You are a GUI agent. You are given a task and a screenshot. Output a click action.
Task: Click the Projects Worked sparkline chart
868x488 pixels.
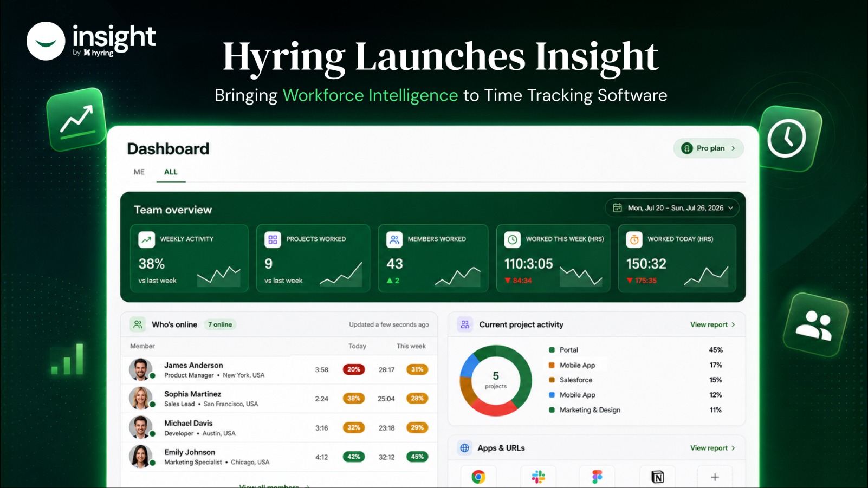pyautogui.click(x=341, y=274)
